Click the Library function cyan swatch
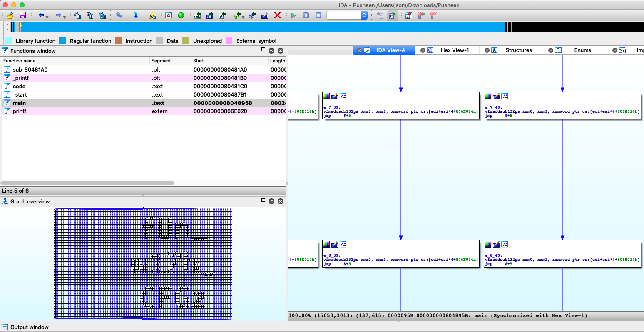Screen dimensions: 644x332 [8, 41]
